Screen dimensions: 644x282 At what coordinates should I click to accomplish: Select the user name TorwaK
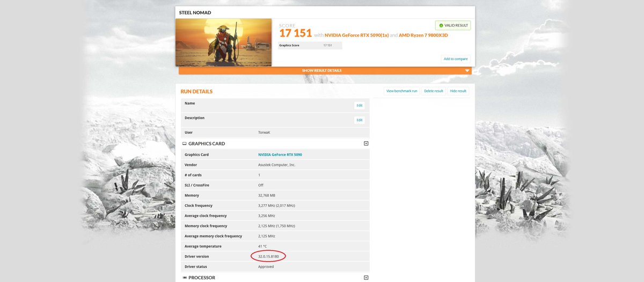264,132
